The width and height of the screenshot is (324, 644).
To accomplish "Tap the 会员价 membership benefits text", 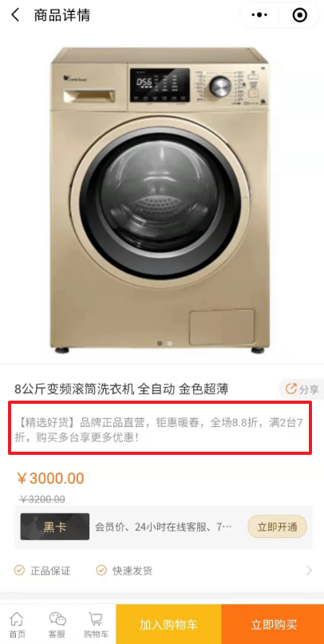I will pyautogui.click(x=164, y=527).
